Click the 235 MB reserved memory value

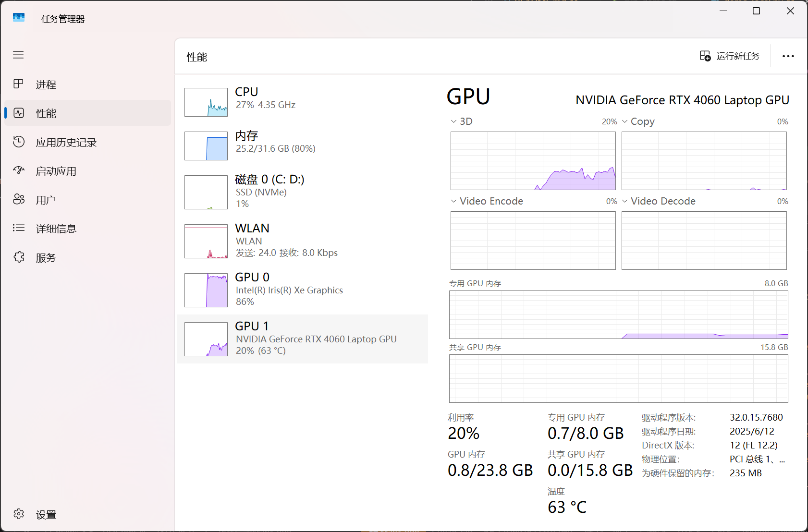pyautogui.click(x=746, y=473)
